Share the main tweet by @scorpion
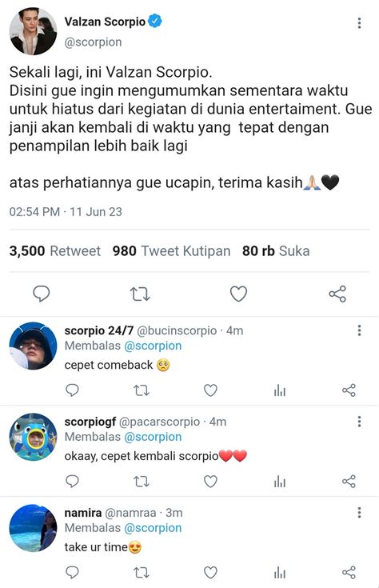The height and width of the screenshot is (588, 379). 337,294
